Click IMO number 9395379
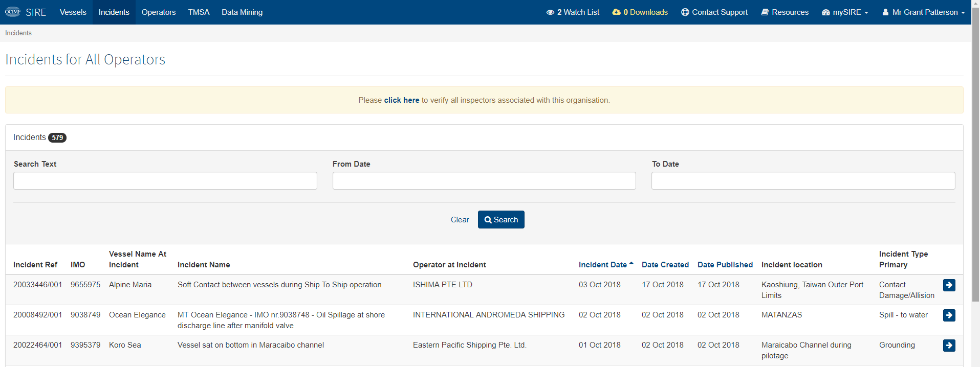Viewport: 980px width, 367px height. 85,345
